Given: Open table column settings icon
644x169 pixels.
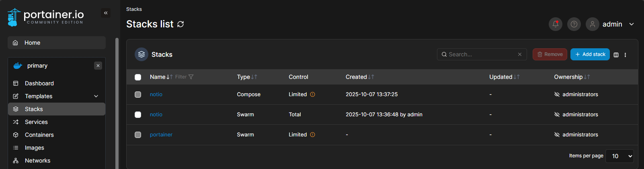Looking at the screenshot, I should click(616, 55).
